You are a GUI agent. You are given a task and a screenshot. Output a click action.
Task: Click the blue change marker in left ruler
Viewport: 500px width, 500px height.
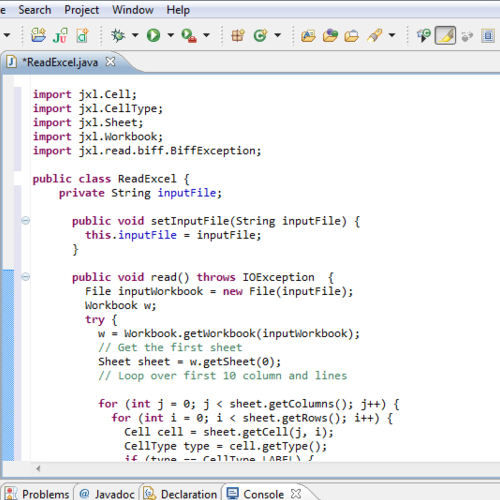[x=8, y=365]
